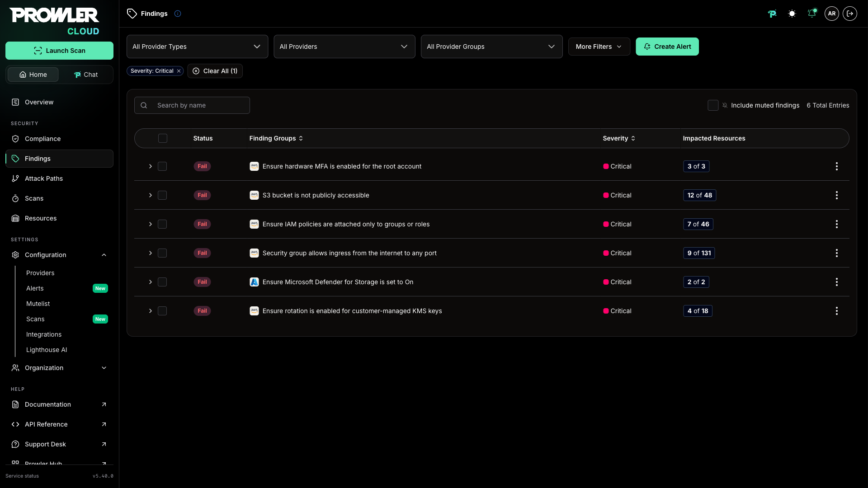868x488 pixels.
Task: Check the Security group ingress finding row
Action: (x=162, y=253)
